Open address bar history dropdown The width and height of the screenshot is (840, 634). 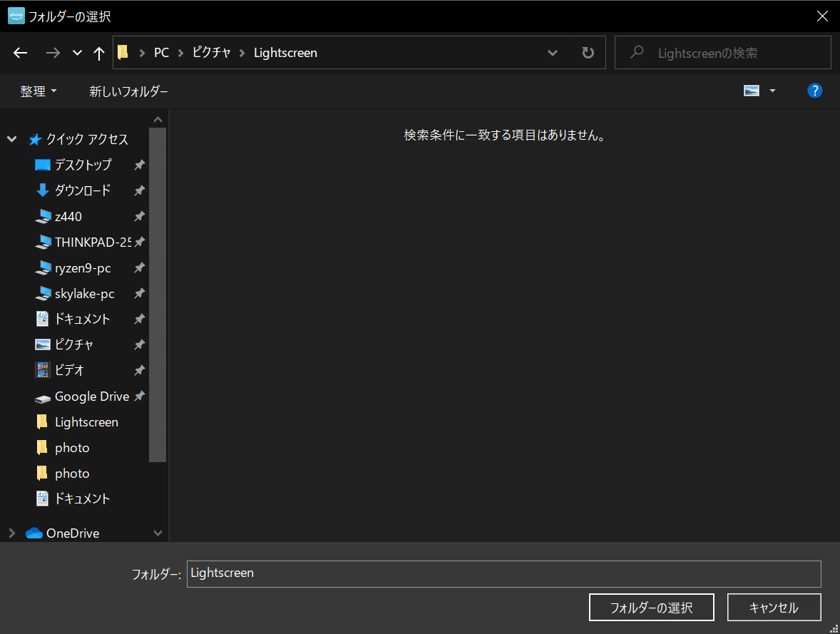click(x=553, y=53)
